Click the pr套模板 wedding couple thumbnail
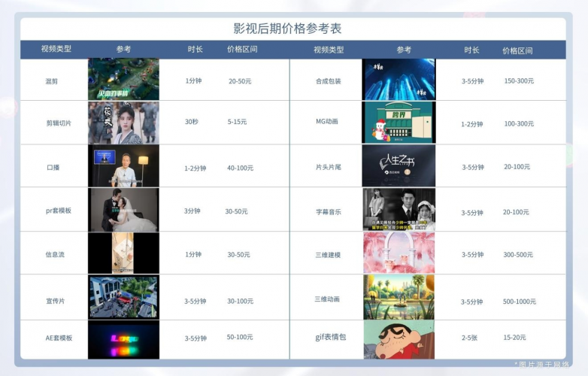Viewport: 588px width, 376px height. 123,210
